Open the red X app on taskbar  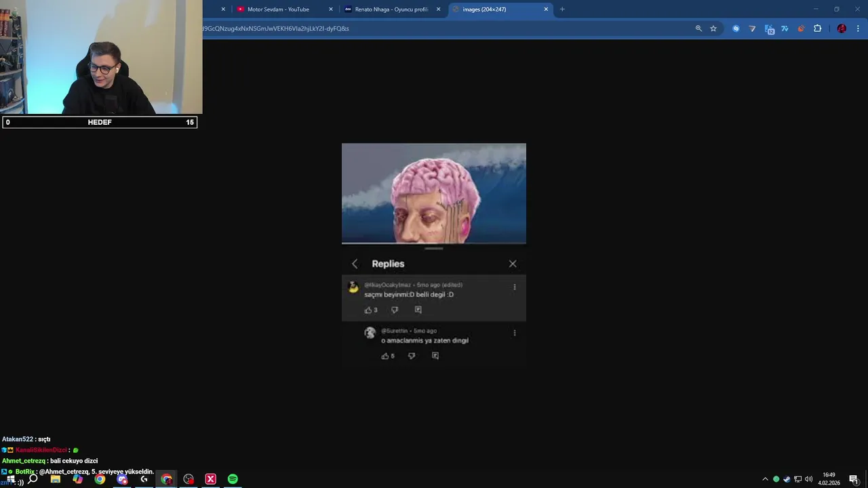click(210, 479)
